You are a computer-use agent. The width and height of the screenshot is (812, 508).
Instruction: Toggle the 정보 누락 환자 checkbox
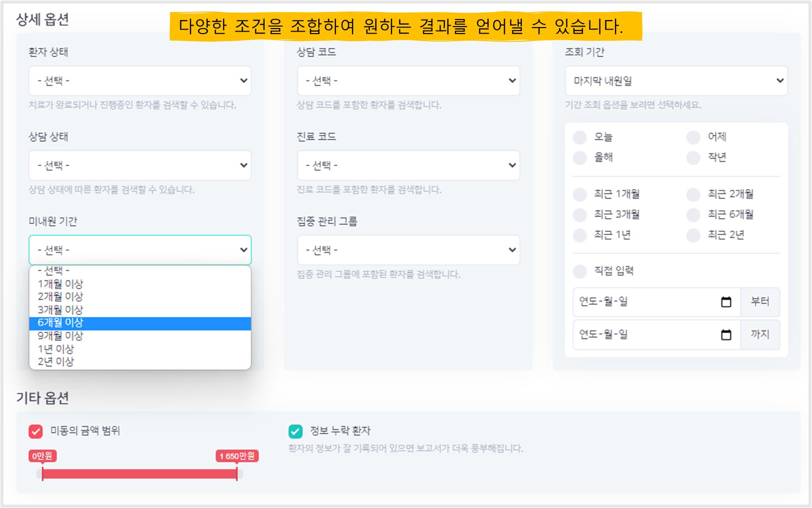(x=295, y=431)
